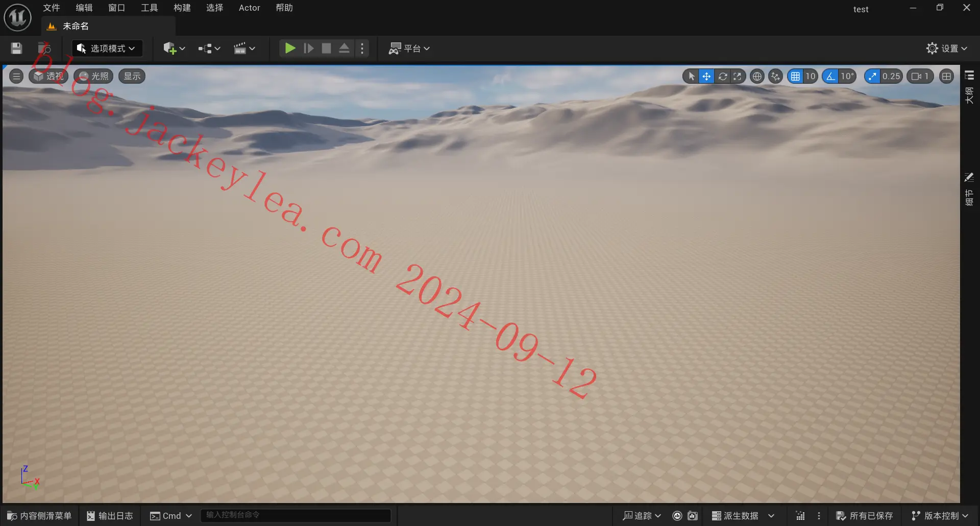980x526 pixels.
Task: Toggle grid snapping icon next to 10
Action: pyautogui.click(x=795, y=77)
